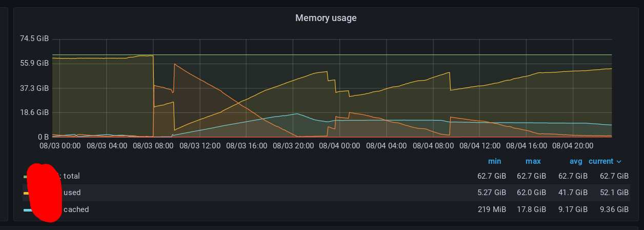Viewport: 644px width, 230px height.
Task: Click the 08/04 08:00 time axis label
Action: pyautogui.click(x=433, y=146)
